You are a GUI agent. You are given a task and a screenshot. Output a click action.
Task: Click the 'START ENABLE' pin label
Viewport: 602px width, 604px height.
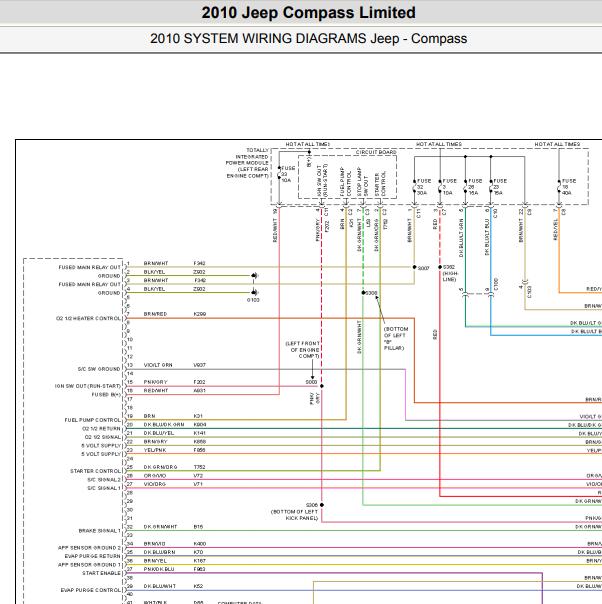(x=101, y=573)
